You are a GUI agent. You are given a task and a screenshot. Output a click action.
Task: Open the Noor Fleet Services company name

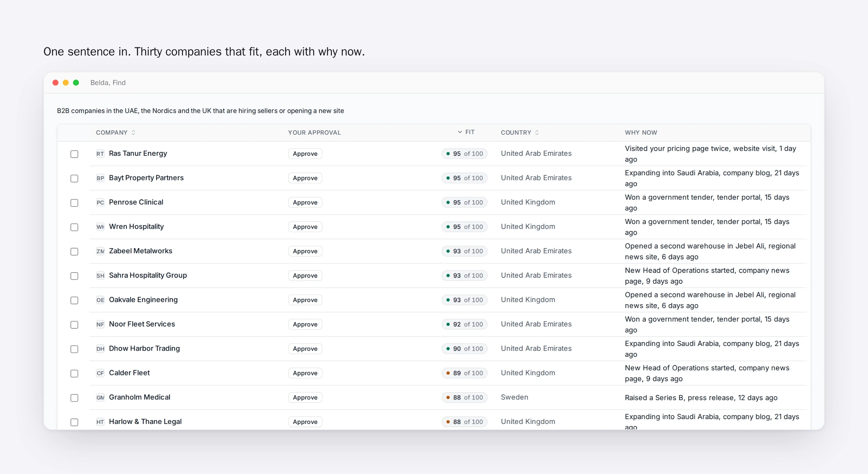coord(142,324)
